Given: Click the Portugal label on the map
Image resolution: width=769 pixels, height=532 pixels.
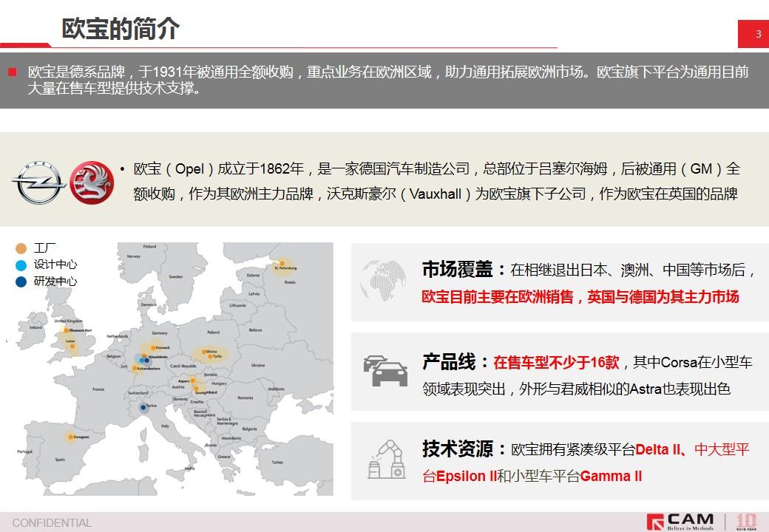Looking at the screenshot, I should [24, 451].
